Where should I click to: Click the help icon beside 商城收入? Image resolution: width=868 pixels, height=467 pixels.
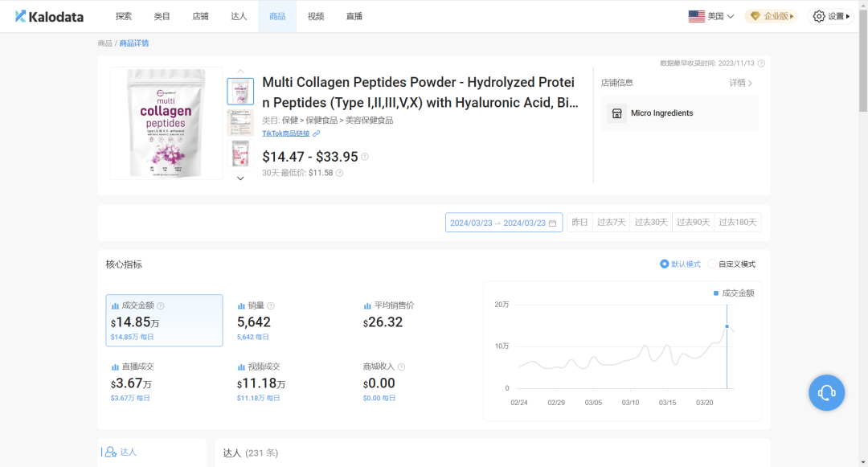click(x=401, y=367)
